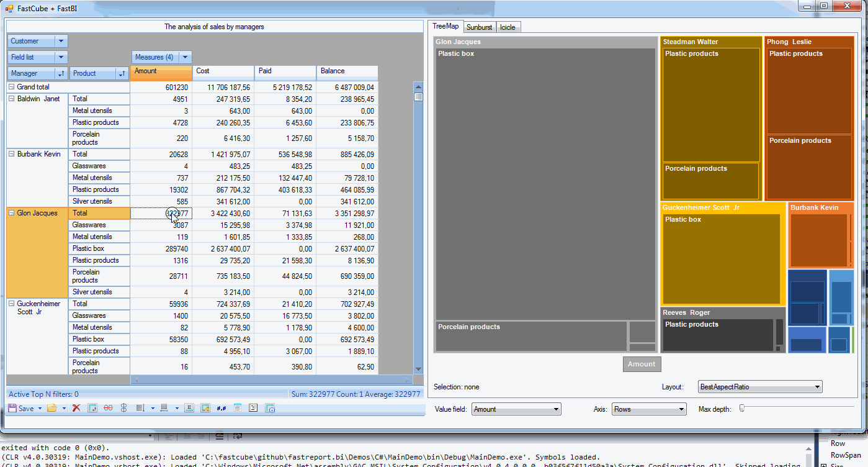Select Reeves Roger Plastic products tile

pos(718,335)
